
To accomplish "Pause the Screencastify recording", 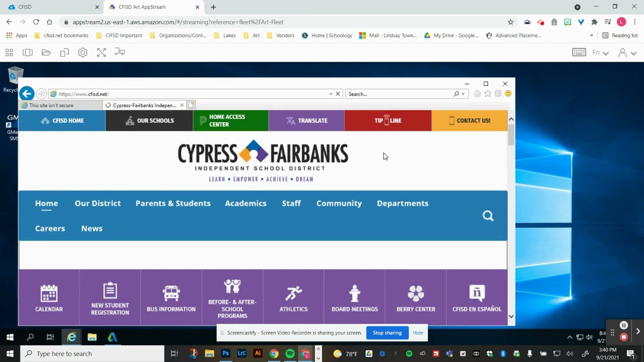I will (x=624, y=325).
